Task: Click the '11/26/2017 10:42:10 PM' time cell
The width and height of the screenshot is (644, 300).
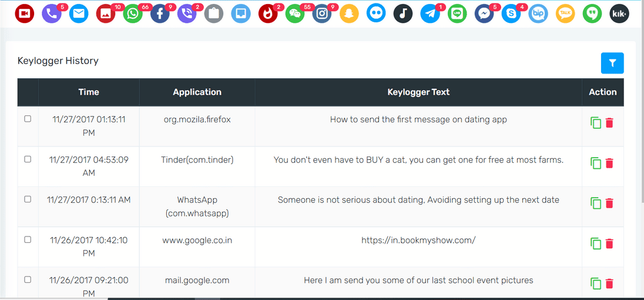Action: pyautogui.click(x=89, y=247)
